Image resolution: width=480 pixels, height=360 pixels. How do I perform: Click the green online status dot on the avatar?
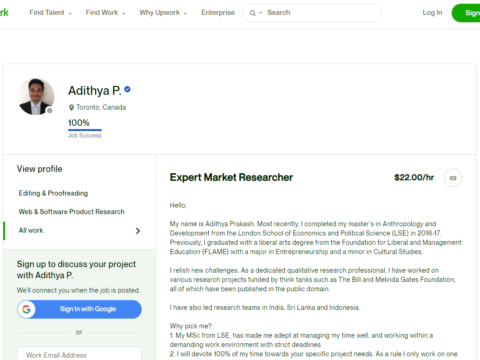point(50,110)
